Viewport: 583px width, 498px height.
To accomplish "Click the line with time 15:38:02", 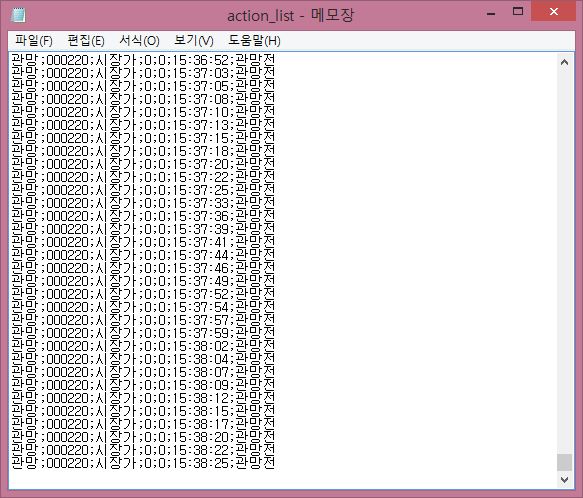I will [143, 347].
